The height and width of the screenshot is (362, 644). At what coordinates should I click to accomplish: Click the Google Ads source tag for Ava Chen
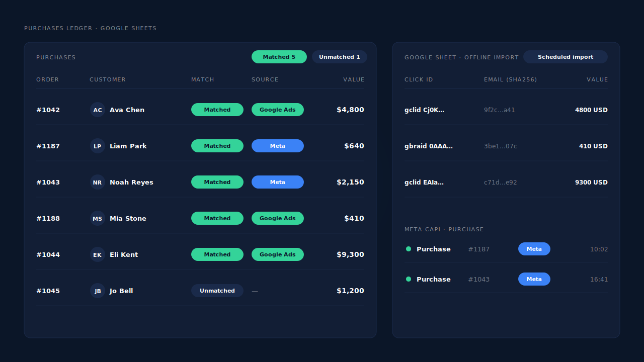click(x=278, y=110)
